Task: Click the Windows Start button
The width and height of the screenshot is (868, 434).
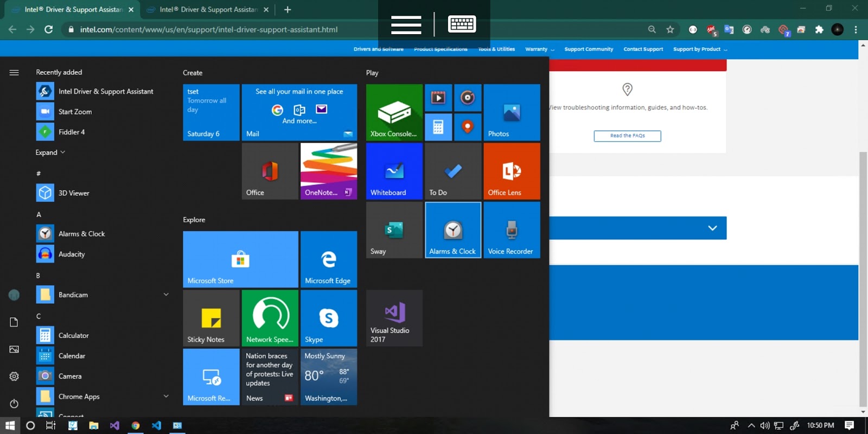Action: click(x=10, y=425)
